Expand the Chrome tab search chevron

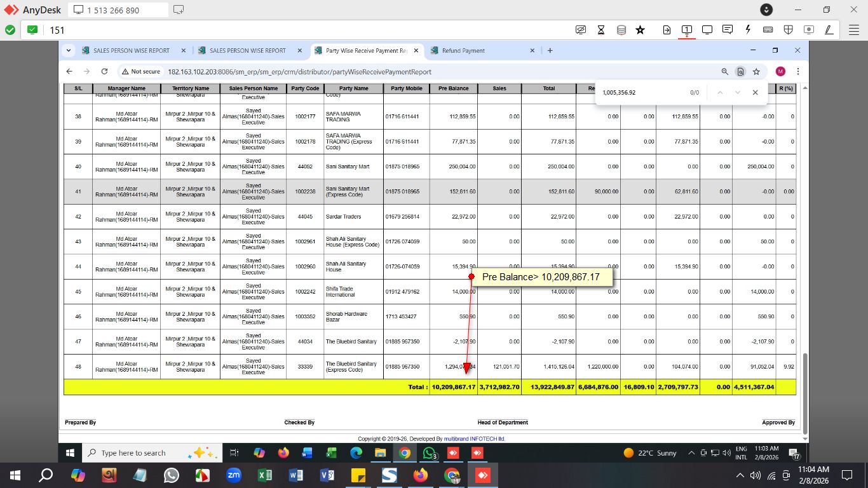[69, 51]
